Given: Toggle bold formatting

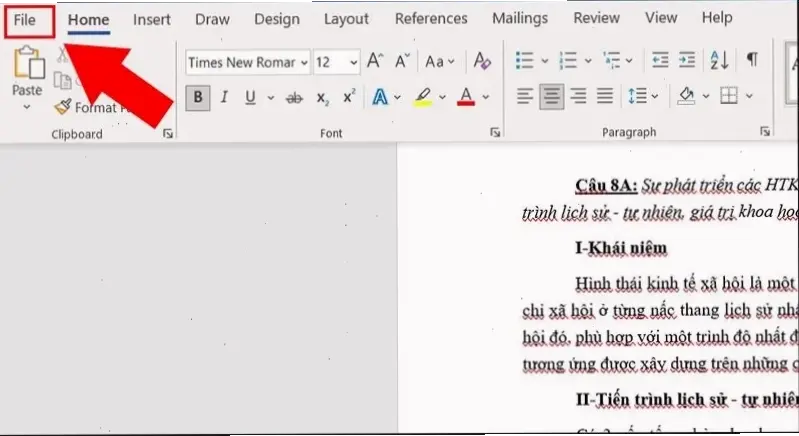Looking at the screenshot, I should point(198,97).
